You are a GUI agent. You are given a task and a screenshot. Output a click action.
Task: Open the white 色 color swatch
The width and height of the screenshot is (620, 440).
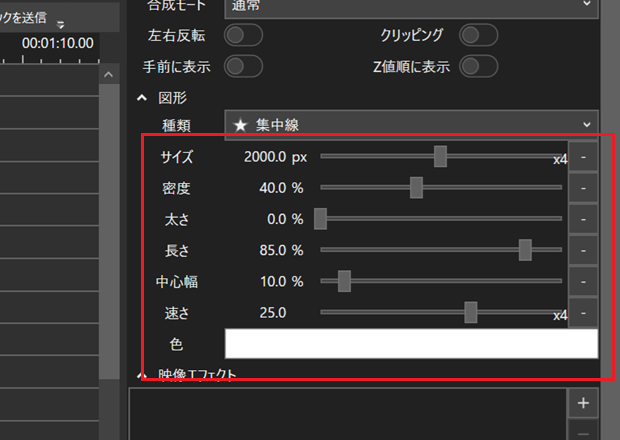point(411,343)
